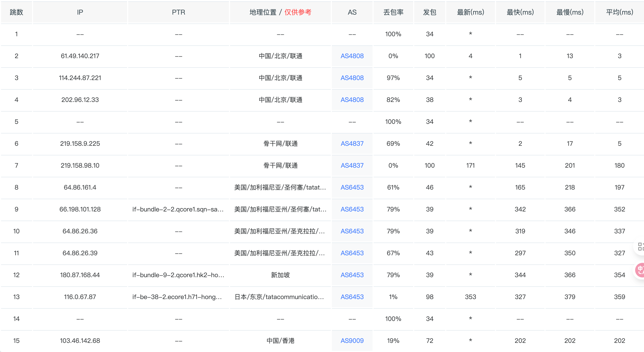Click truncated 日本/东京/tatacommunicatio location
This screenshot has height=352, width=644.
coord(279,297)
